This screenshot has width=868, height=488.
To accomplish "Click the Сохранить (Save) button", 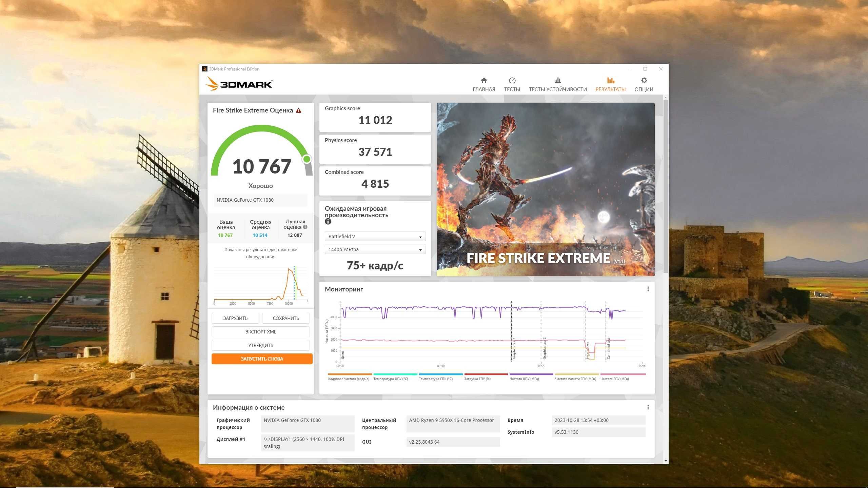I will [285, 318].
